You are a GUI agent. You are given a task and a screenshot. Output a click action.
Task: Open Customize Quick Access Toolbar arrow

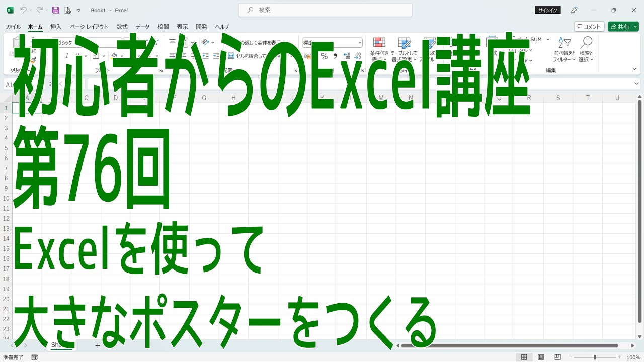(x=79, y=10)
